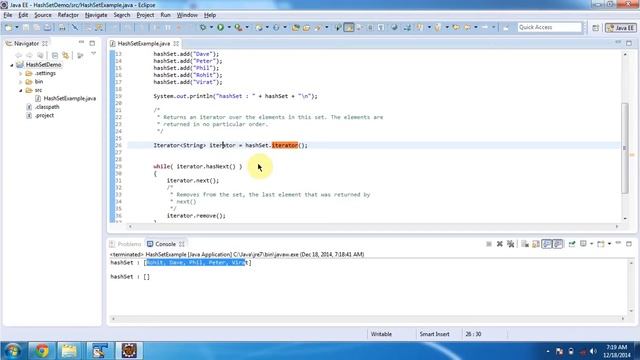This screenshot has height=360, width=640.
Task: Click the editor horizontal scrollbar right arrow
Action: click(x=617, y=226)
